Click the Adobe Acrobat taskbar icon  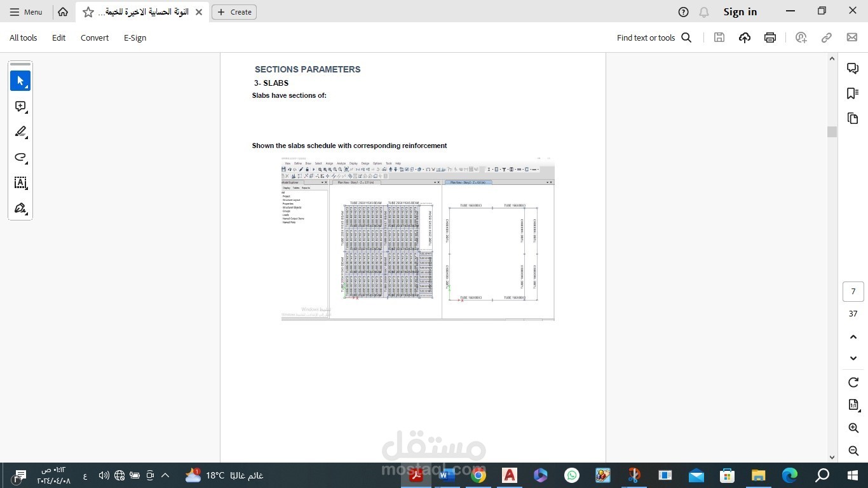[416, 475]
